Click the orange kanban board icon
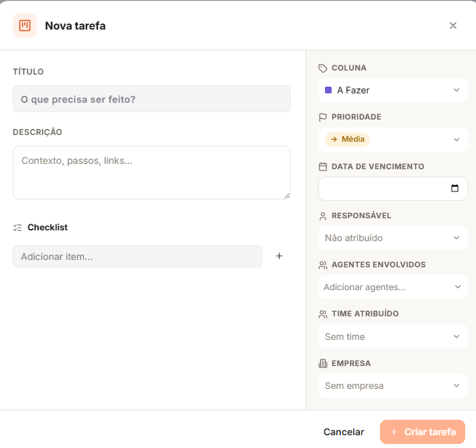This screenshot has width=476, height=448. (x=25, y=26)
